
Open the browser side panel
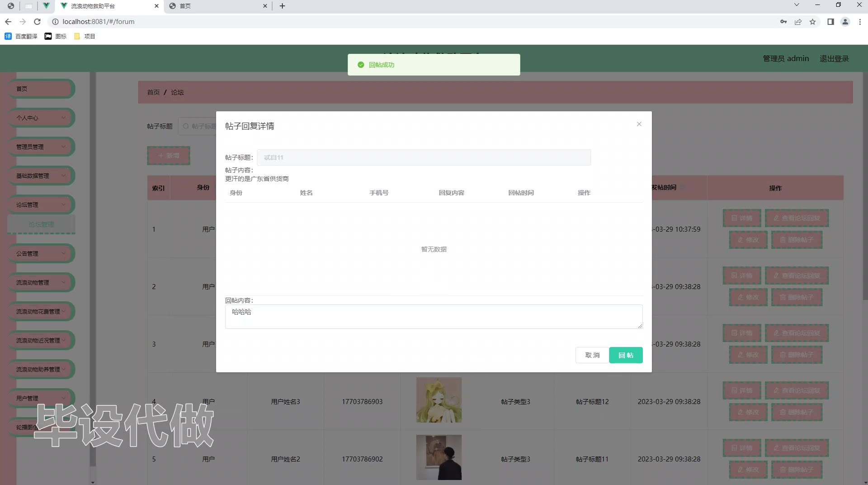point(830,22)
